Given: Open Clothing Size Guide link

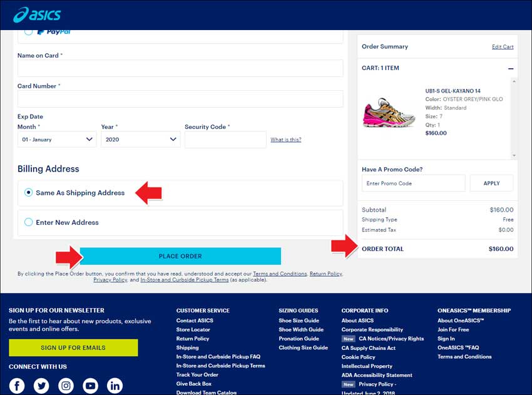Looking at the screenshot, I should click(x=304, y=347).
